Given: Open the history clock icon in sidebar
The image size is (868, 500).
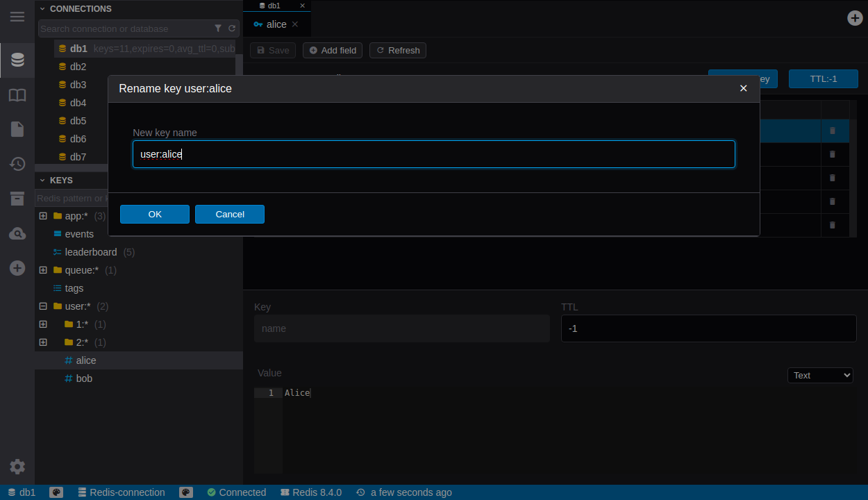Looking at the screenshot, I should click(x=17, y=164).
